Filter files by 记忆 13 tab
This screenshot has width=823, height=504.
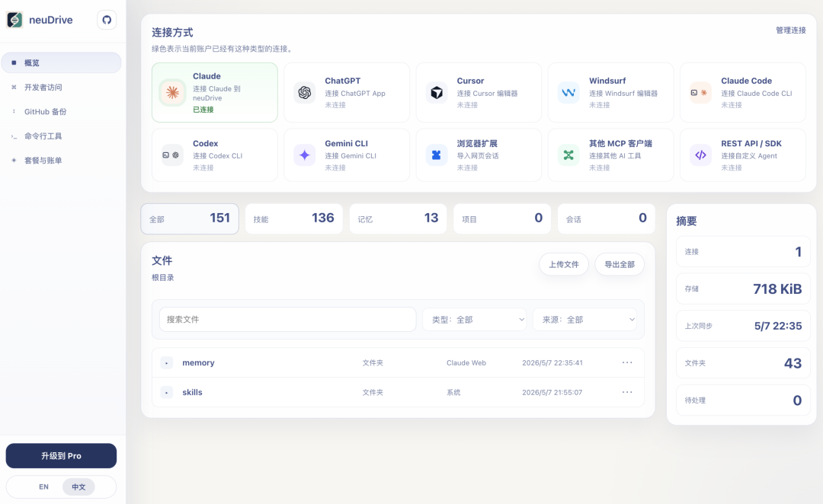pos(398,219)
